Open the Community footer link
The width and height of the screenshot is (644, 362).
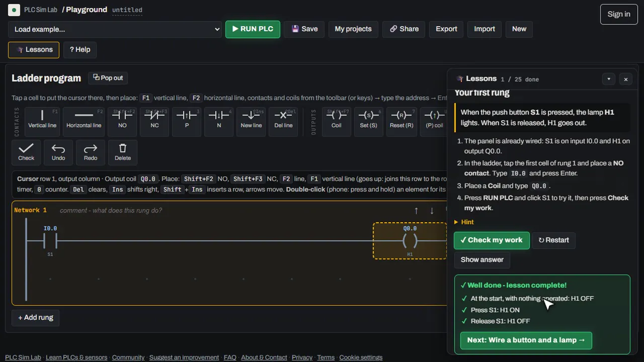pos(128,357)
